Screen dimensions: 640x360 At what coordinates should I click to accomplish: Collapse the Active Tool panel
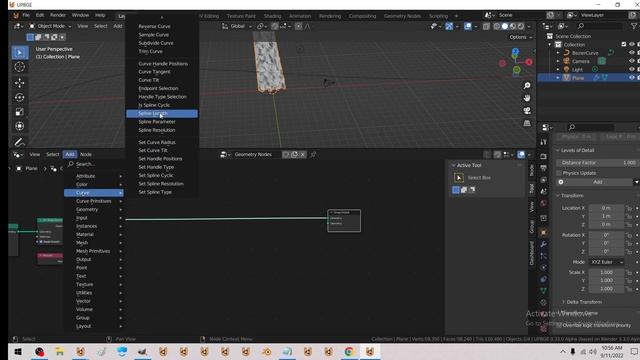453,165
